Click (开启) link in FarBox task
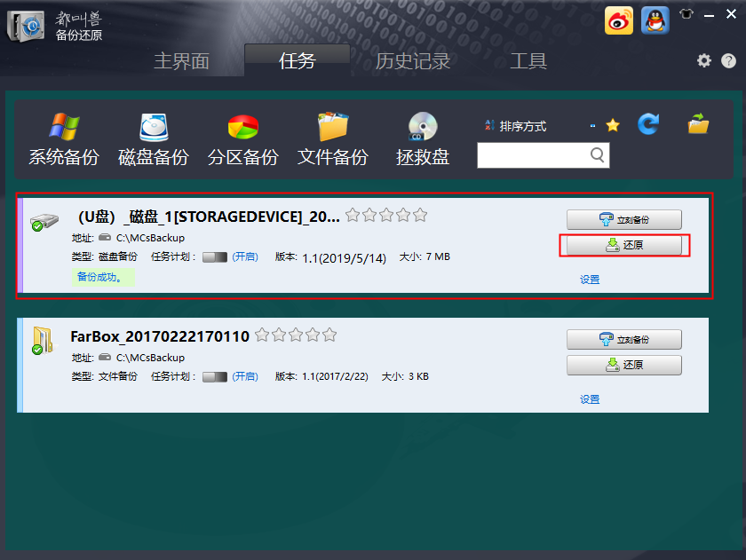746x560 pixels. pyautogui.click(x=245, y=376)
